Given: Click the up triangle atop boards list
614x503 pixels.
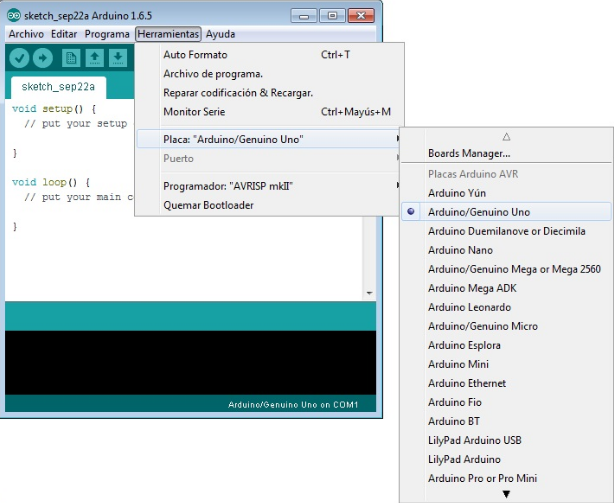Looking at the screenshot, I should (506, 137).
